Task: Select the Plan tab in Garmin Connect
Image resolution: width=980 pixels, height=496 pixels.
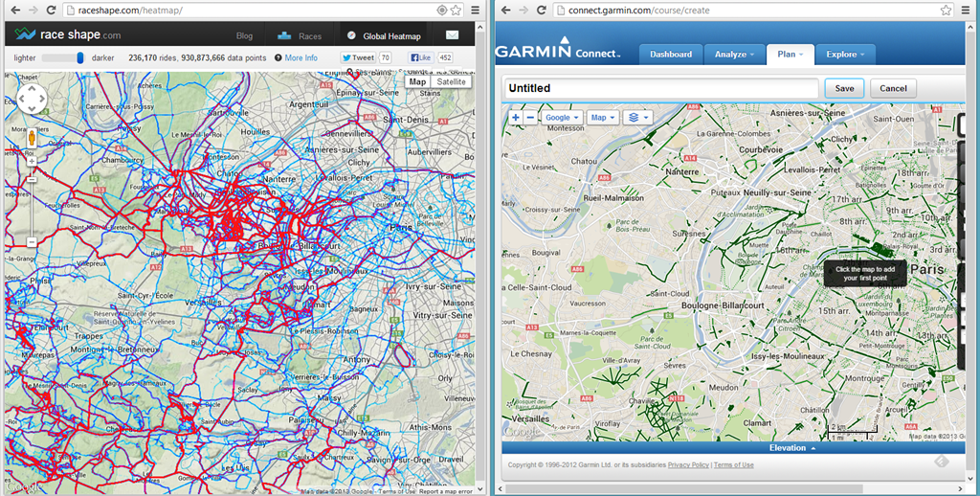Action: tap(790, 55)
